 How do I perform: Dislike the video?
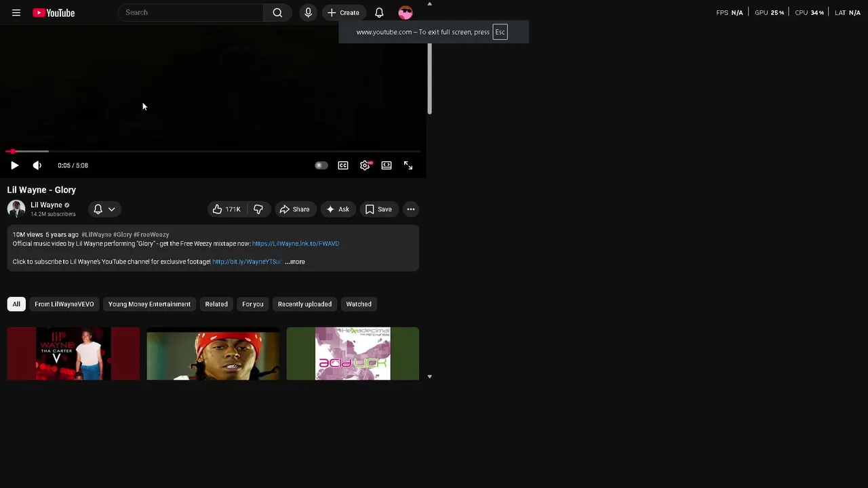[x=258, y=209]
